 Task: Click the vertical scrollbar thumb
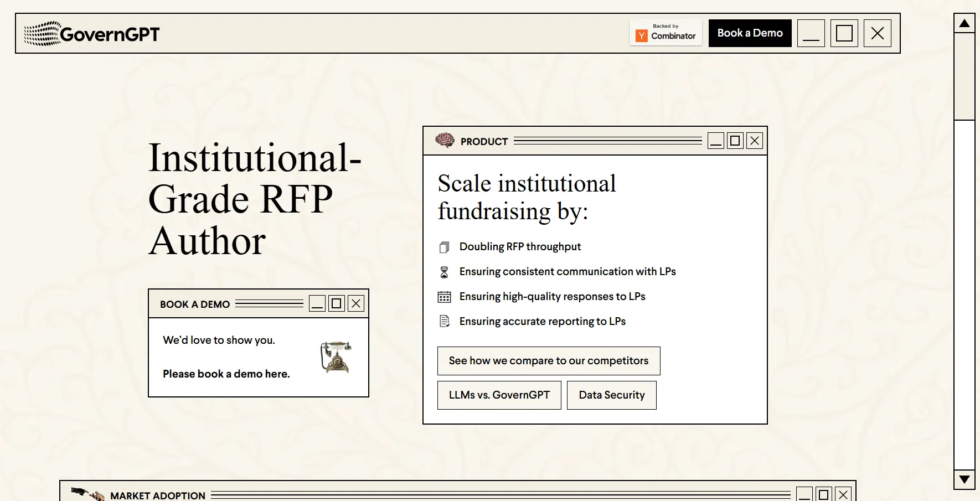pos(964,76)
